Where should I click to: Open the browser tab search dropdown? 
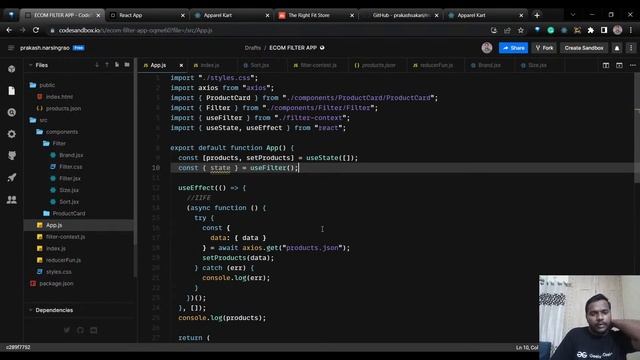coord(573,15)
